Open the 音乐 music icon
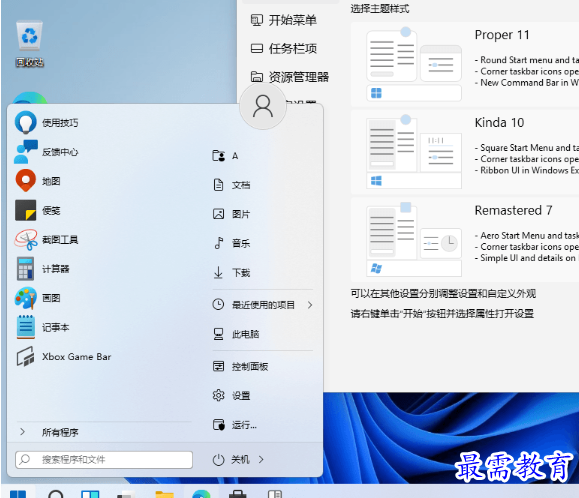The width and height of the screenshot is (579, 498). pyautogui.click(x=219, y=243)
